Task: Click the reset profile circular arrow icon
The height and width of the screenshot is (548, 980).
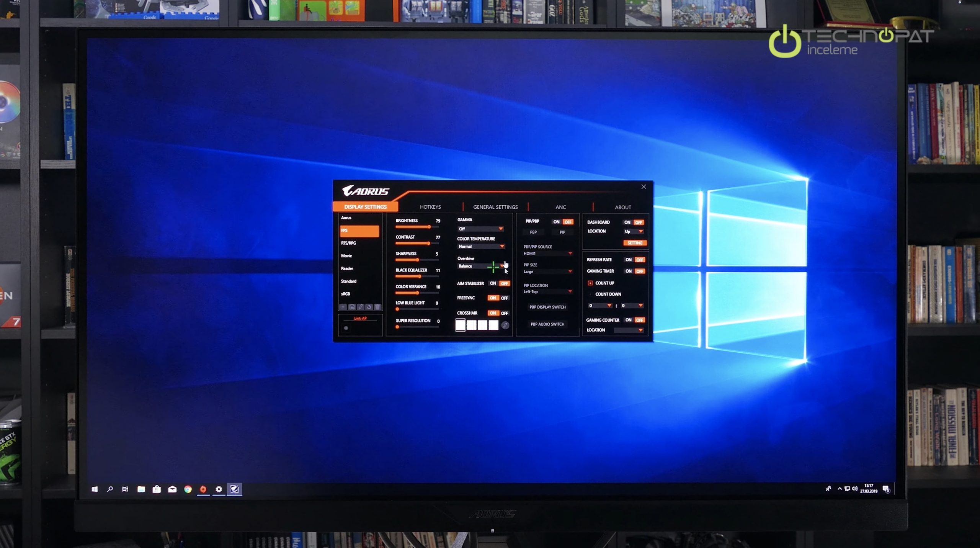Action: click(369, 307)
